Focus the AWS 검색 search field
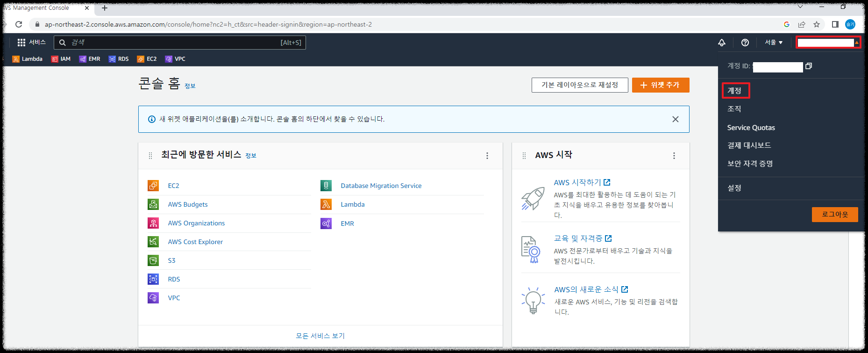868x353 pixels. (x=180, y=43)
